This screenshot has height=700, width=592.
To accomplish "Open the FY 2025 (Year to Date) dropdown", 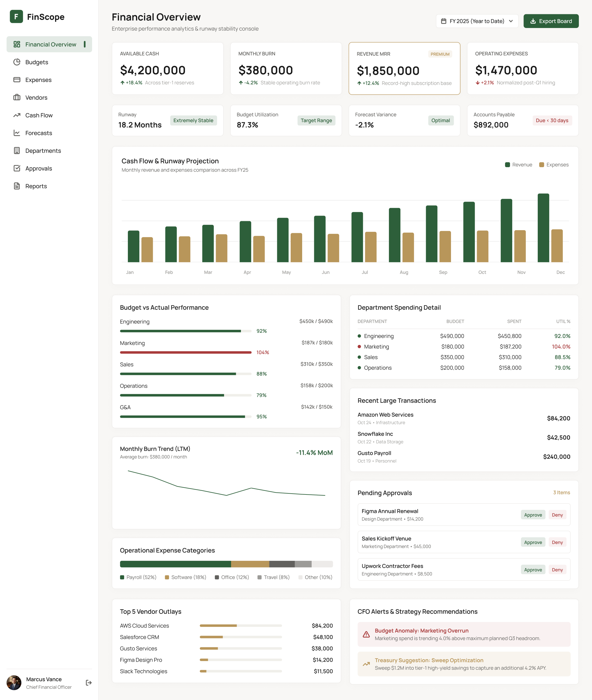I will click(x=477, y=21).
